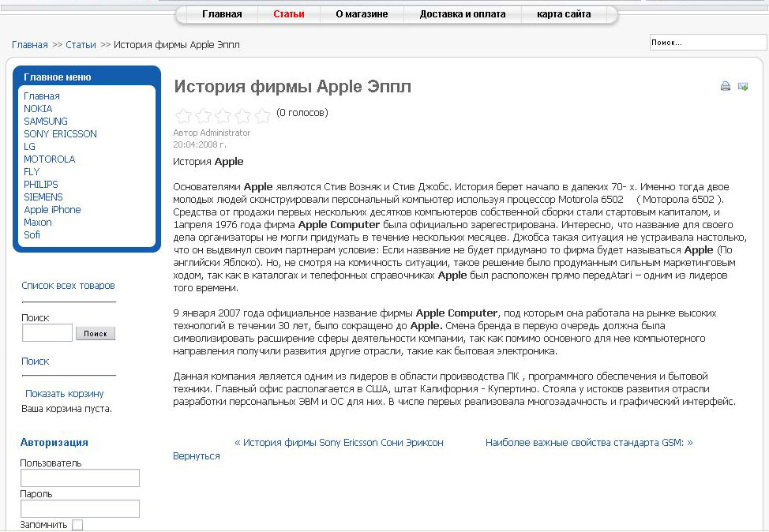This screenshot has height=532, width=769.
Task: Select MOTOROLA in the main menu
Action: (x=50, y=159)
